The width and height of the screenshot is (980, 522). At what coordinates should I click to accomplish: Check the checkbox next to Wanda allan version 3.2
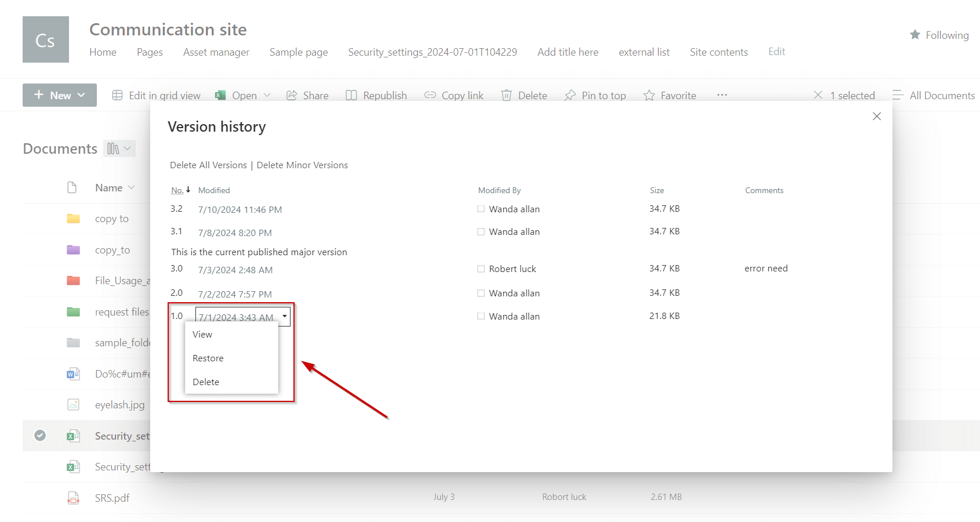pos(481,208)
